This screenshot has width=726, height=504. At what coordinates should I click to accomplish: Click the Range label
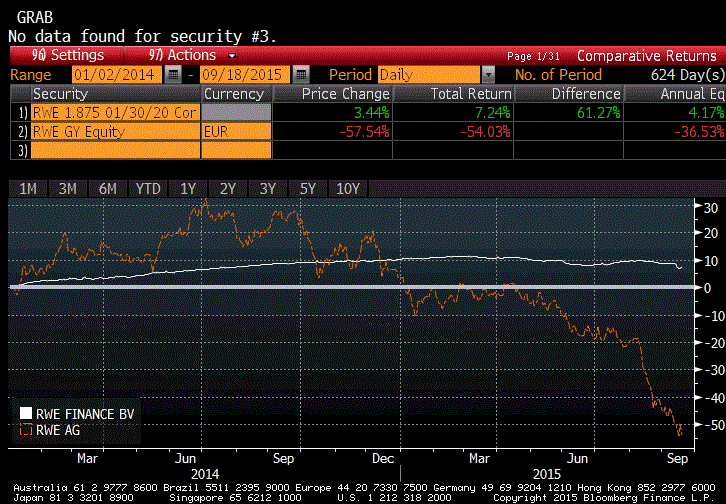[31, 75]
